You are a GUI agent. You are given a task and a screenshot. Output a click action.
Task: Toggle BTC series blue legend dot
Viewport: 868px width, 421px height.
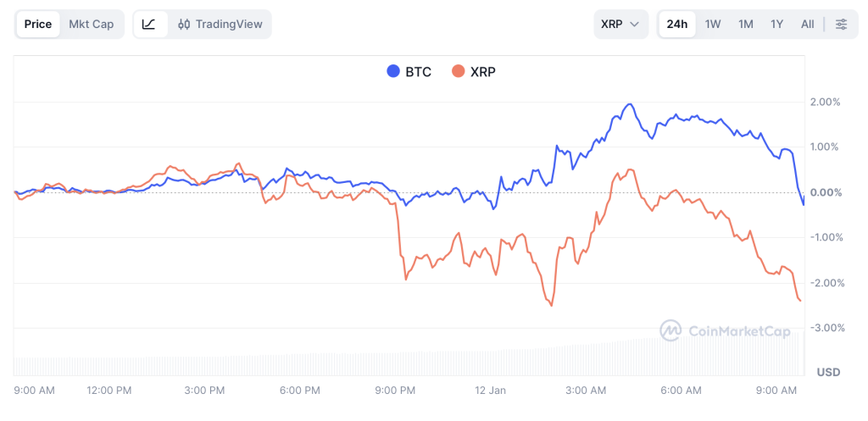coord(393,72)
